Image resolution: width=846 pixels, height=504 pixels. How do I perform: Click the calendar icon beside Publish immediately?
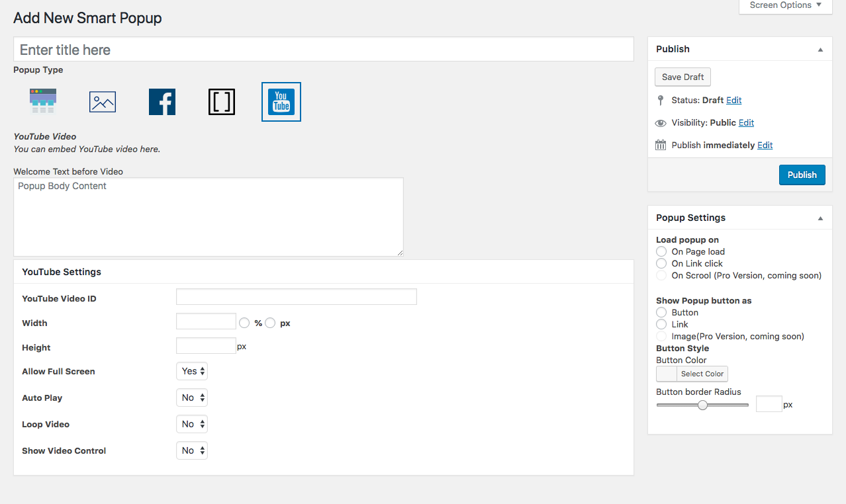coord(661,145)
